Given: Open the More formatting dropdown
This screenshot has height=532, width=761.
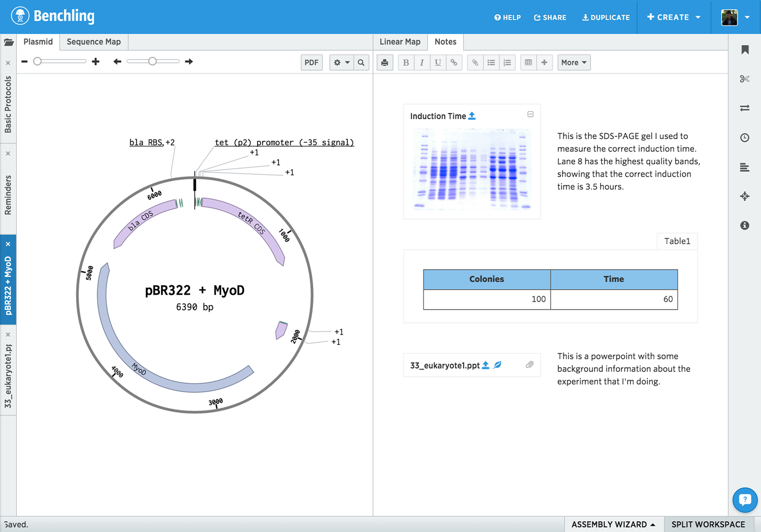Looking at the screenshot, I should [573, 62].
